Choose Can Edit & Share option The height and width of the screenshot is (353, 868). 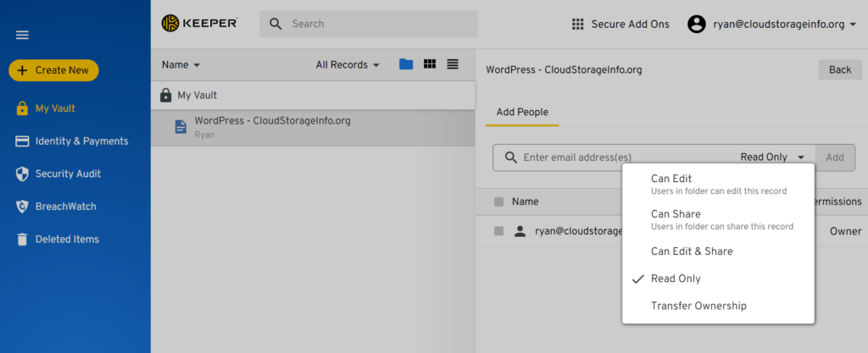718,251
